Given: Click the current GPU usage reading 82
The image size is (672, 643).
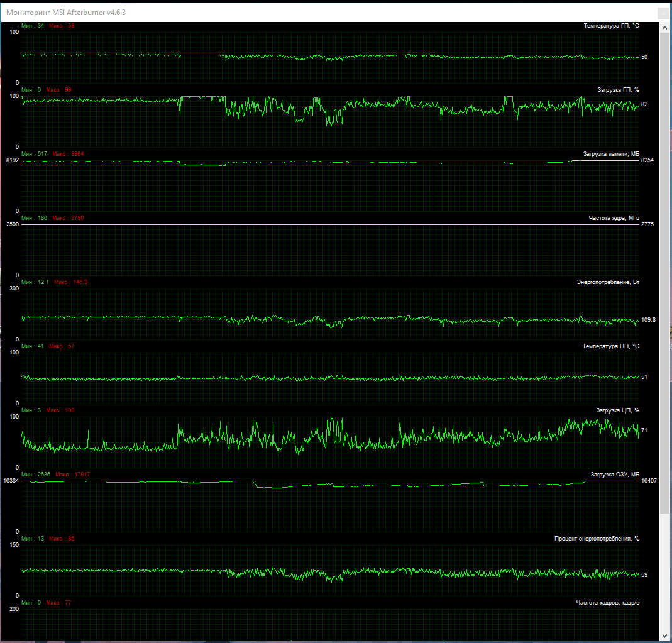Looking at the screenshot, I should point(644,104).
